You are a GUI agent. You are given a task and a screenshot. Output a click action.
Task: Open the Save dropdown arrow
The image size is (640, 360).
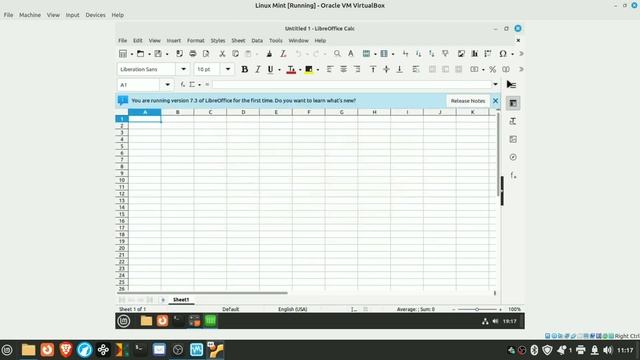click(x=167, y=54)
